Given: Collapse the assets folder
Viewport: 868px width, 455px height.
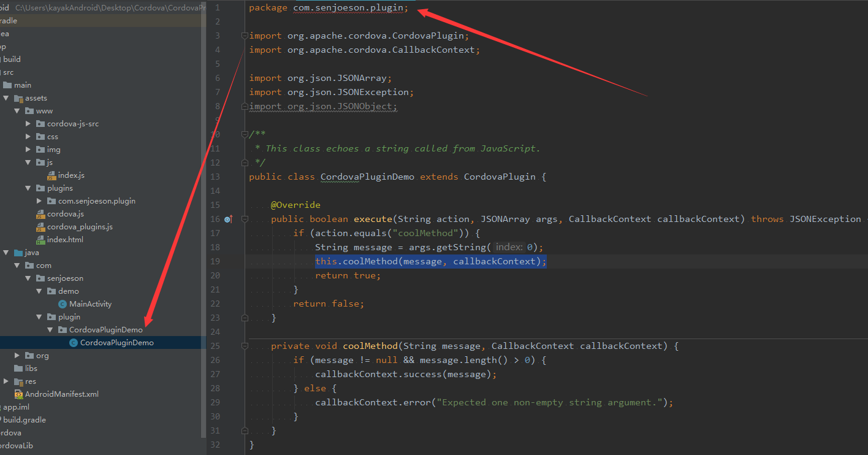Looking at the screenshot, I should coord(6,98).
